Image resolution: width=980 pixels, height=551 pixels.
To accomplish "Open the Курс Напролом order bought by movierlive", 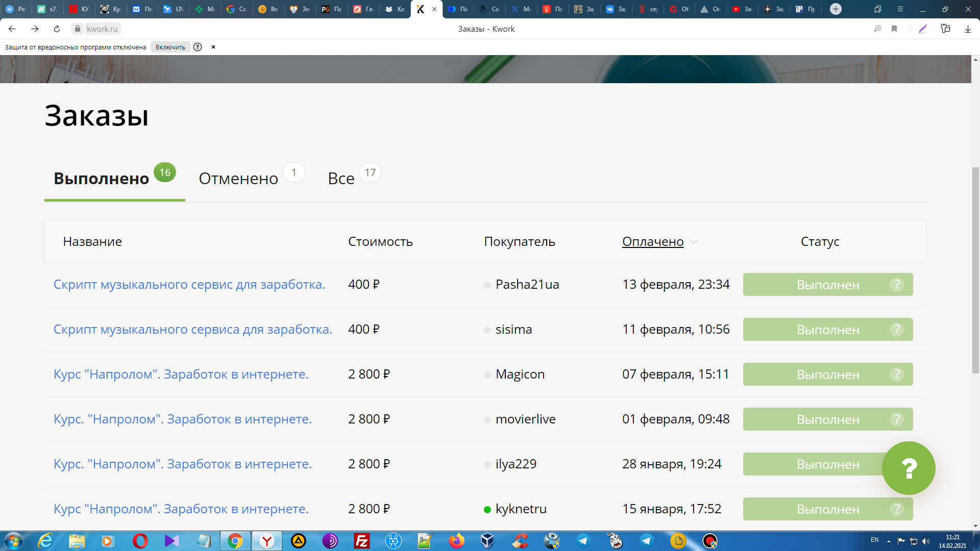I will click(x=183, y=419).
